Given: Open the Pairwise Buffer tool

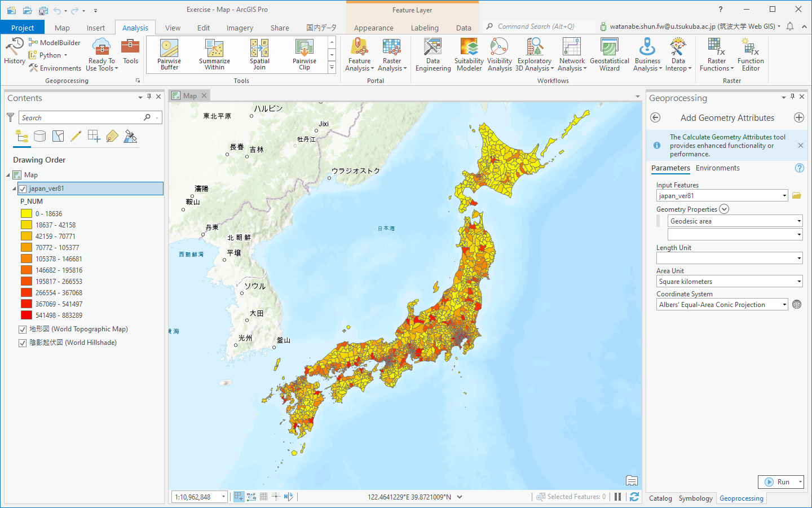Looking at the screenshot, I should tap(169, 55).
